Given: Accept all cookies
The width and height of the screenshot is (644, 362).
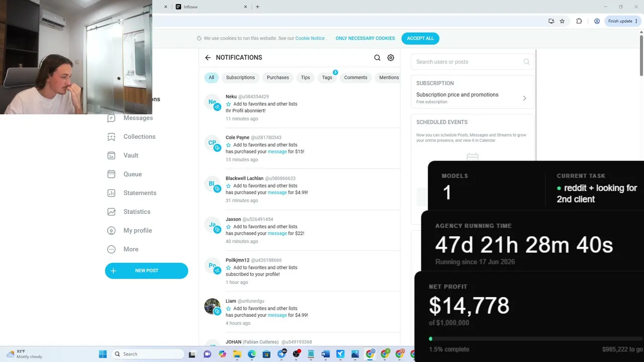Looking at the screenshot, I should [420, 38].
